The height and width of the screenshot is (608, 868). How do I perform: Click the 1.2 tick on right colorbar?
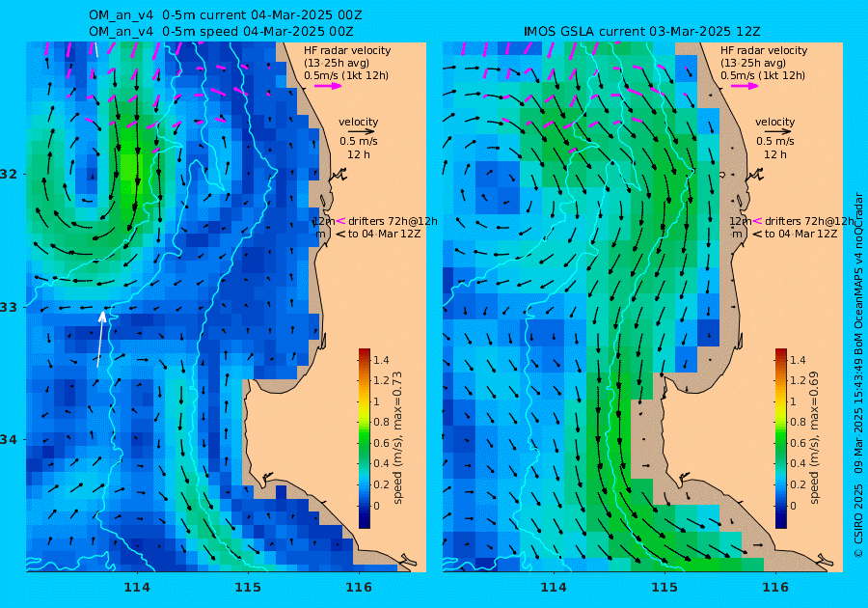pyautogui.click(x=798, y=380)
